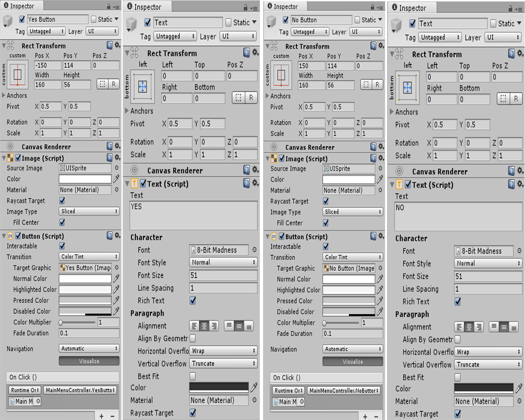Click Visualize button in No Button inspector

[x=353, y=362]
